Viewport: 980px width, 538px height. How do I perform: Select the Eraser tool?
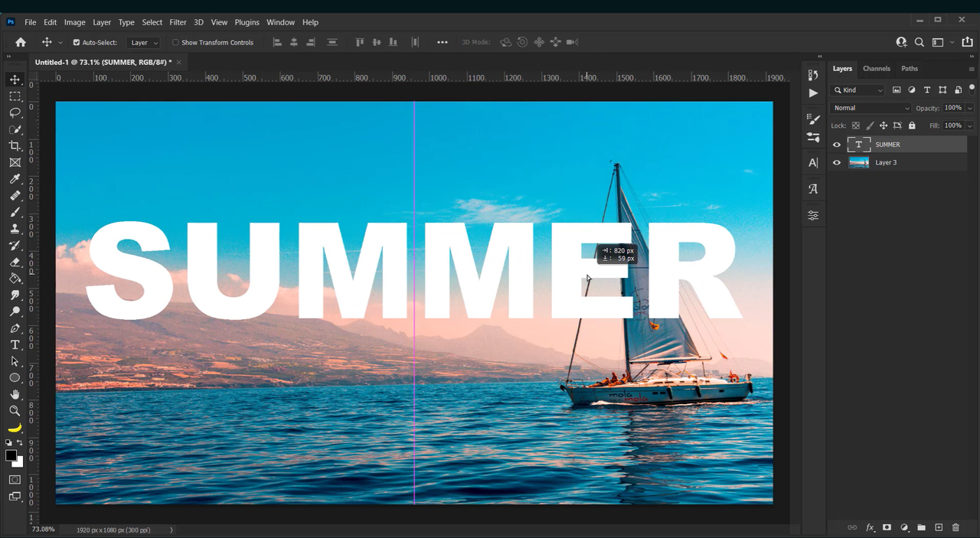click(x=15, y=262)
